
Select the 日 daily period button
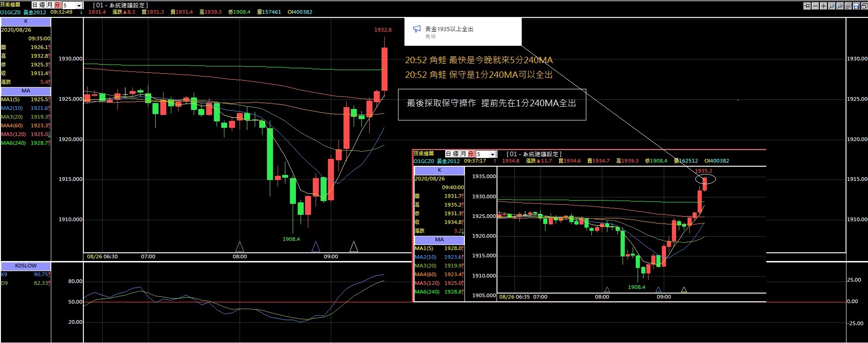point(35,5)
